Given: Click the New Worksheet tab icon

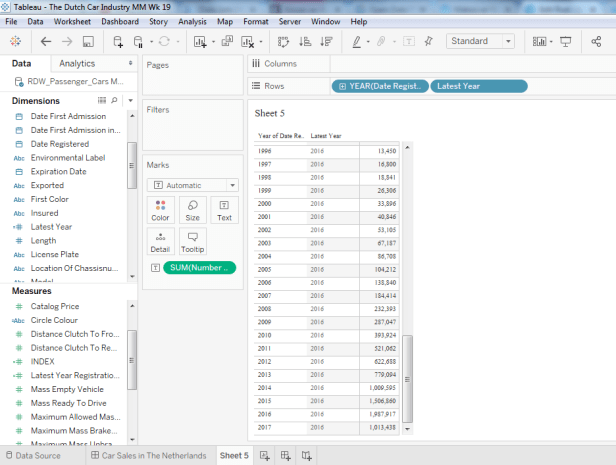Looking at the screenshot, I should tap(265, 455).
